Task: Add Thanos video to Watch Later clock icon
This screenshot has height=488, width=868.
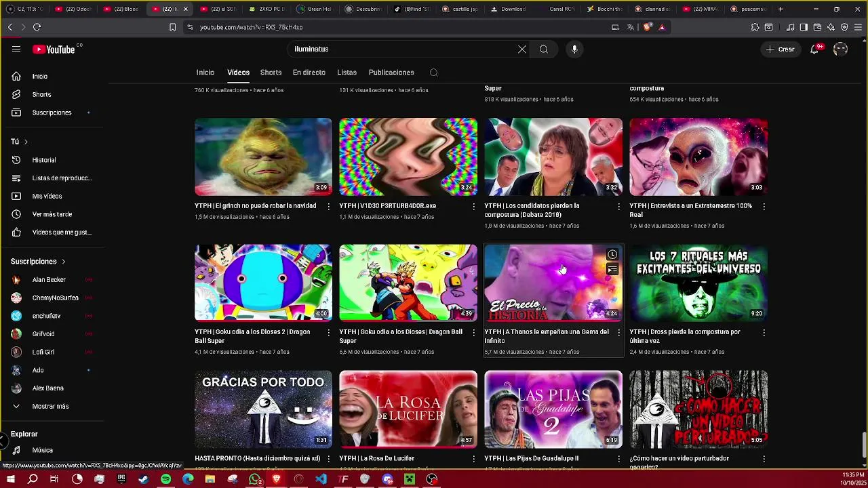Action: (x=612, y=255)
